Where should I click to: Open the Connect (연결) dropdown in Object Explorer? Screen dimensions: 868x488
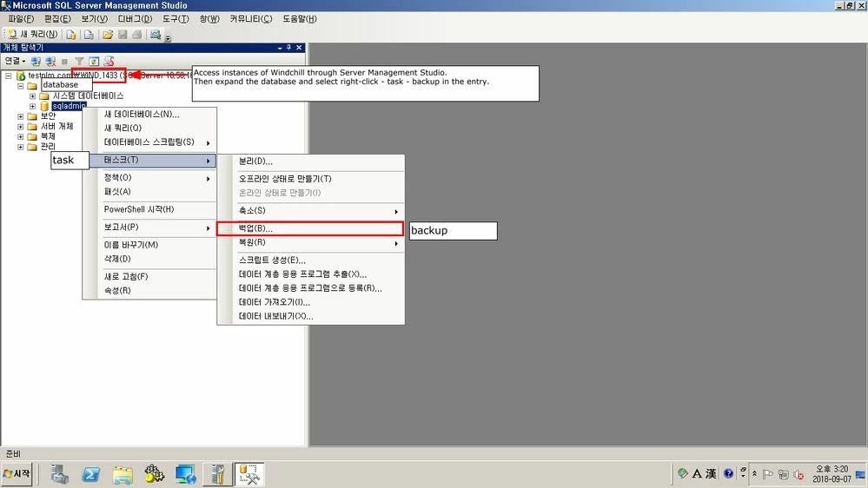coord(15,61)
